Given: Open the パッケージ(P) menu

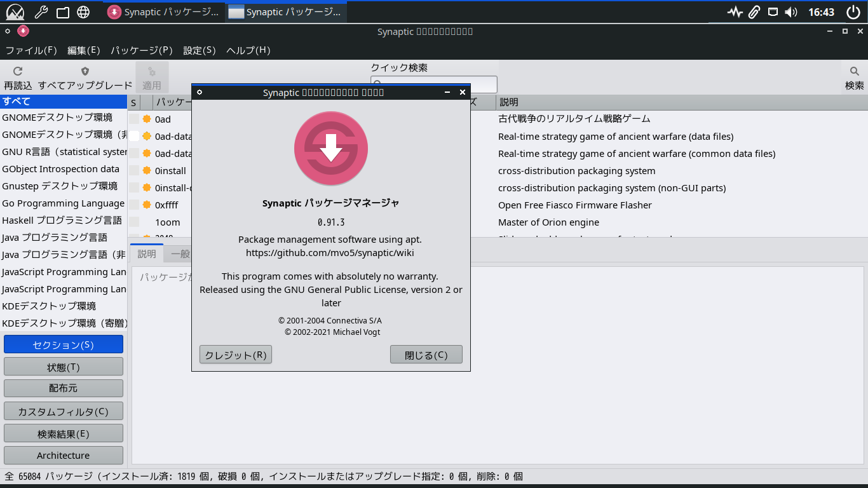Looking at the screenshot, I should [142, 50].
